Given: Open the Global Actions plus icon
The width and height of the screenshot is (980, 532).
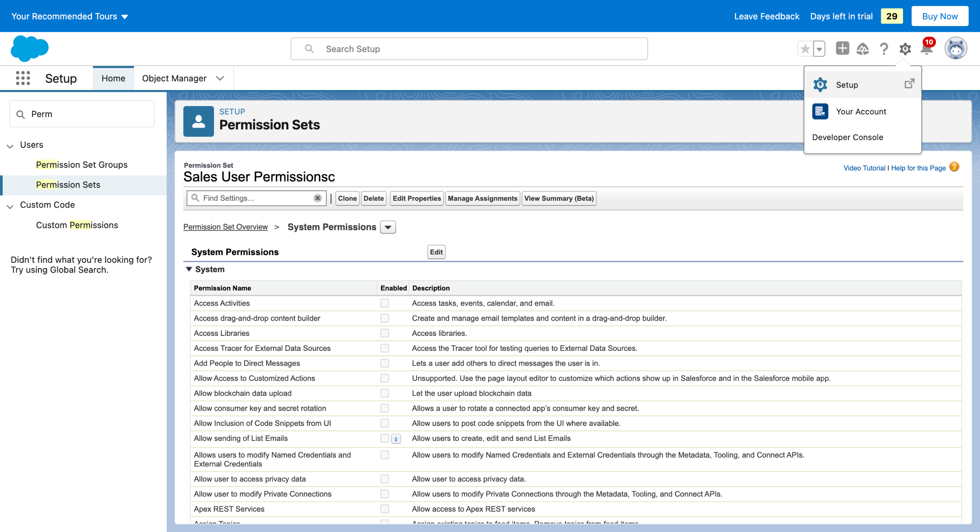Looking at the screenshot, I should [842, 49].
